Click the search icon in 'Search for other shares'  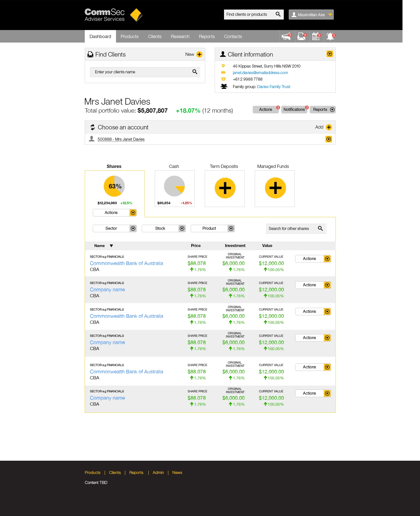click(320, 228)
